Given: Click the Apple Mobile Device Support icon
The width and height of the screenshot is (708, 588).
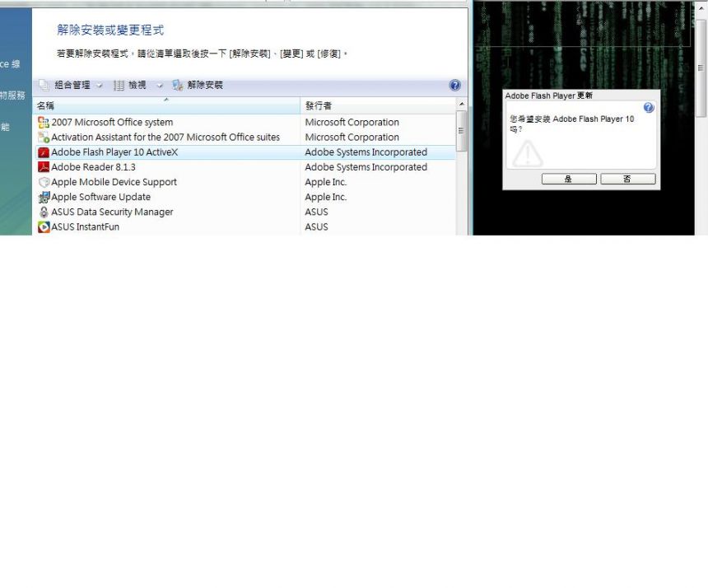Looking at the screenshot, I should [x=44, y=182].
